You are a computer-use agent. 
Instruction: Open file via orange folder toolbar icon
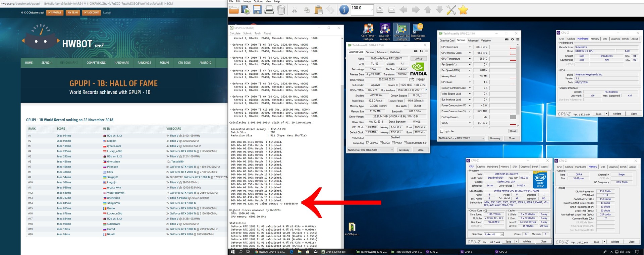coord(234,10)
